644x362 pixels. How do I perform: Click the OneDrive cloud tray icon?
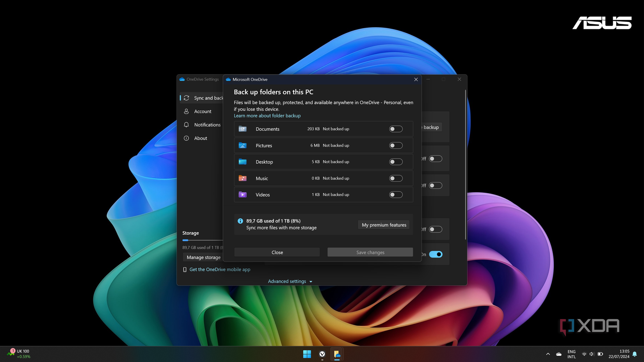click(x=559, y=354)
